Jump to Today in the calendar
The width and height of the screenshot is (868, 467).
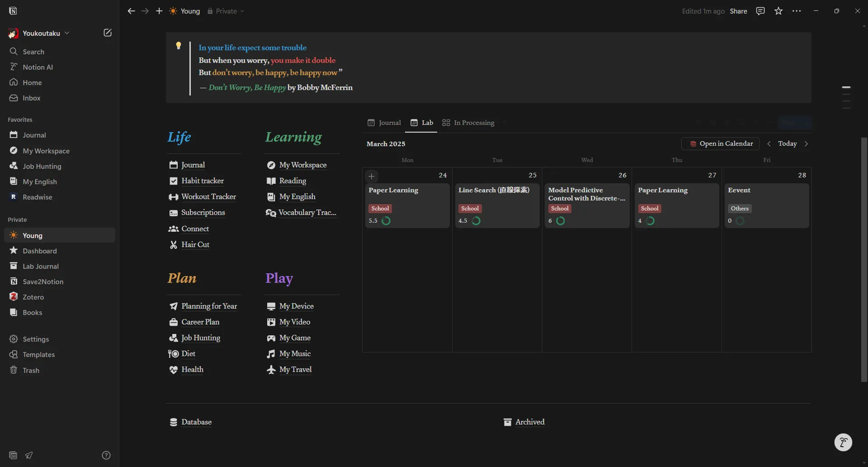coord(787,144)
